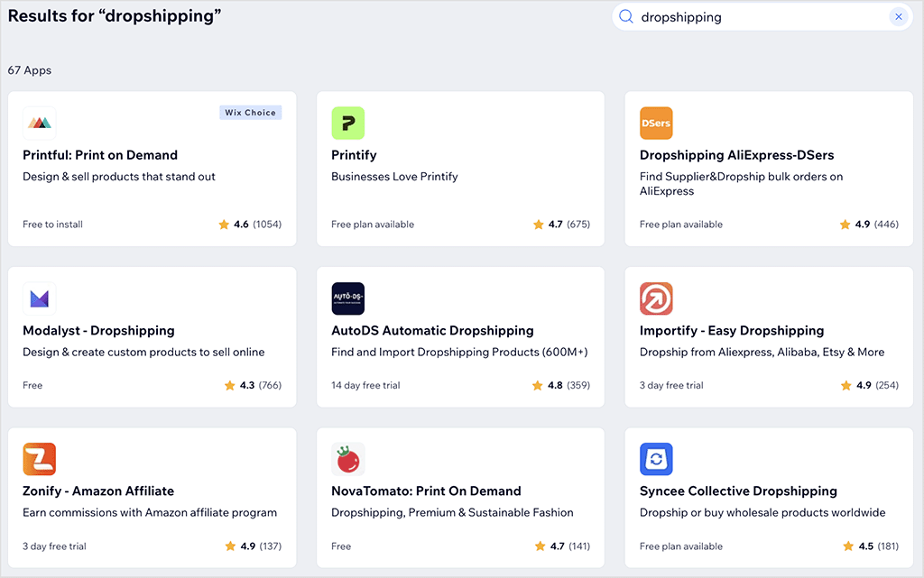Open Printful: Print on Demand title
This screenshot has width=924, height=578.
[x=100, y=155]
